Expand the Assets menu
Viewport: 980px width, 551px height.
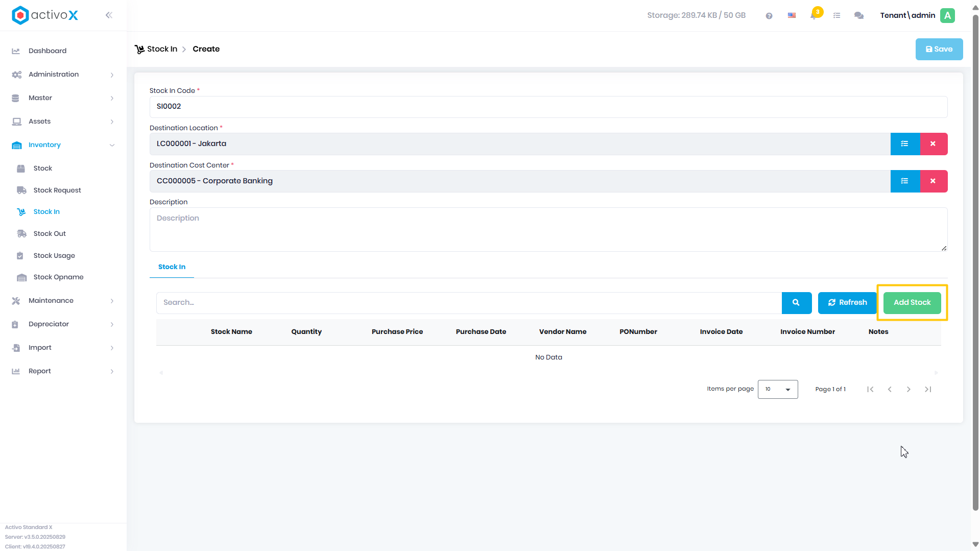[x=63, y=122]
